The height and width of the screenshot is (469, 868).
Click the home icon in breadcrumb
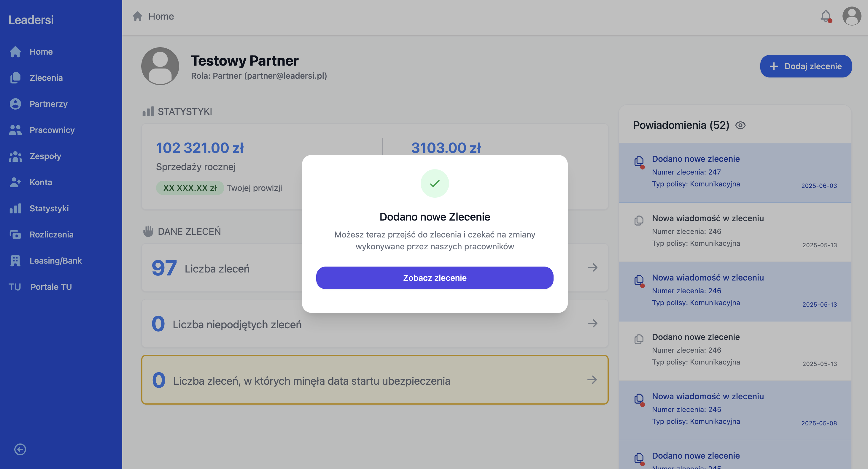(x=137, y=16)
